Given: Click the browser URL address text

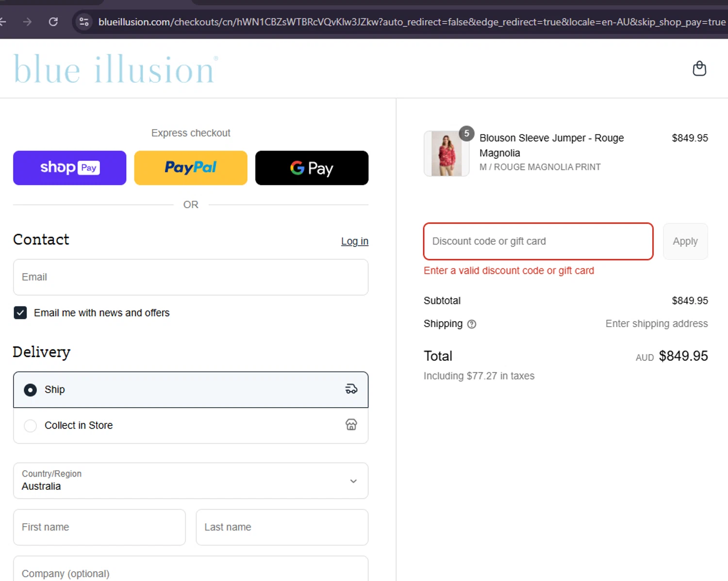Looking at the screenshot, I should pos(412,22).
